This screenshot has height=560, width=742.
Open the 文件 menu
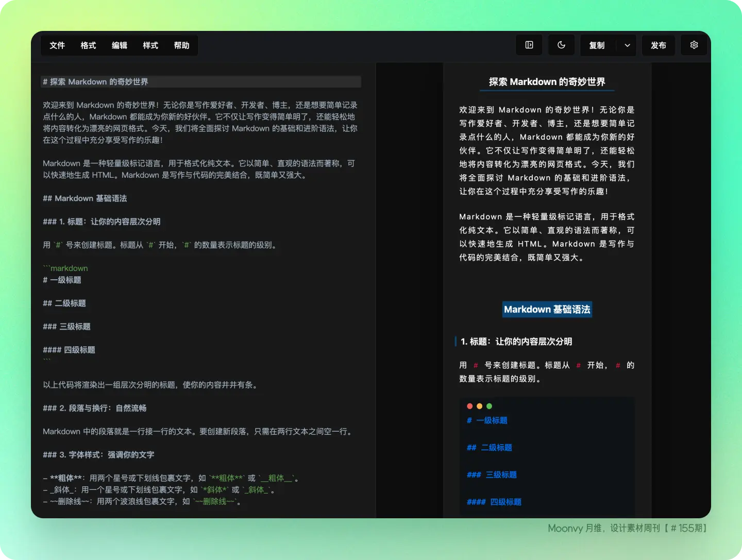[x=57, y=45]
